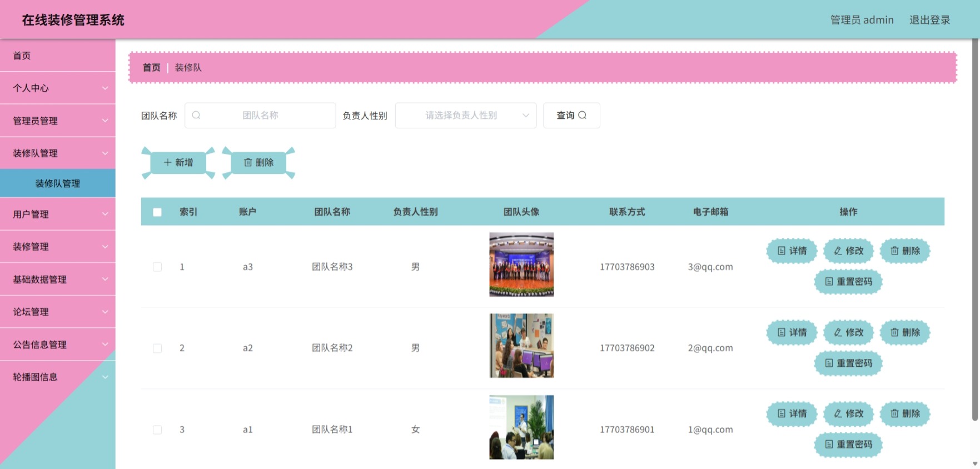The height and width of the screenshot is (469, 980).
Task: Click the email 2@qq.com
Action: pos(710,348)
